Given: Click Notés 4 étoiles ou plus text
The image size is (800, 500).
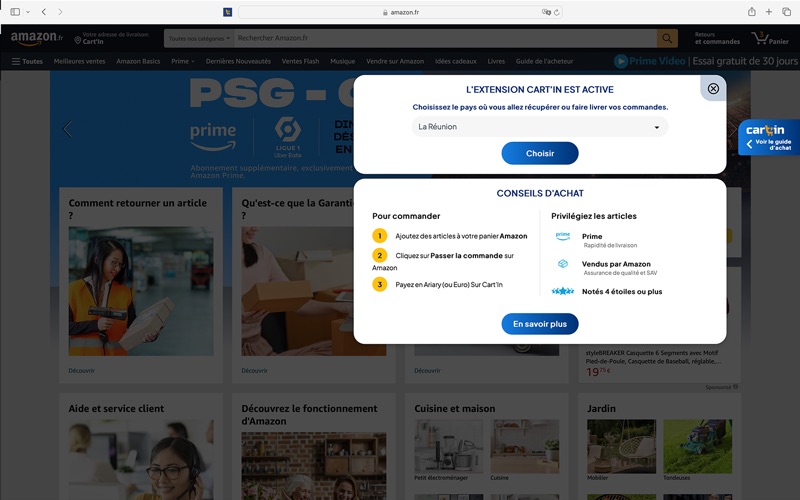Looking at the screenshot, I should click(622, 291).
